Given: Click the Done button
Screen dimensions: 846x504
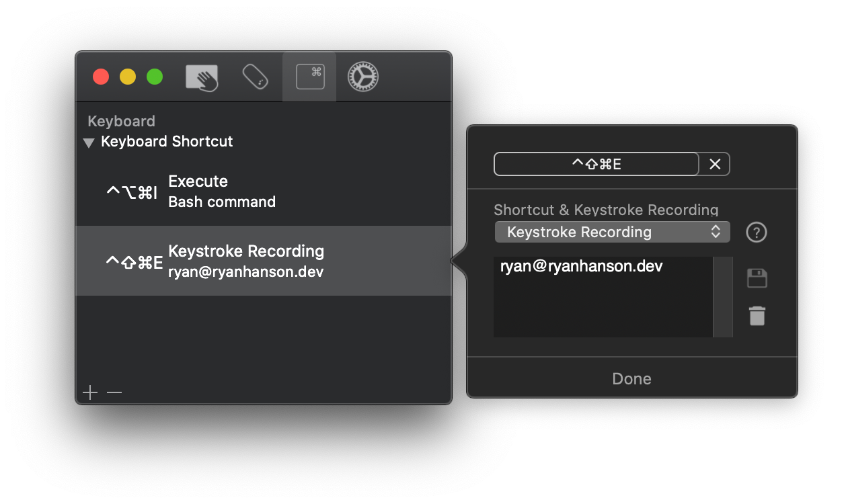Looking at the screenshot, I should 631,378.
